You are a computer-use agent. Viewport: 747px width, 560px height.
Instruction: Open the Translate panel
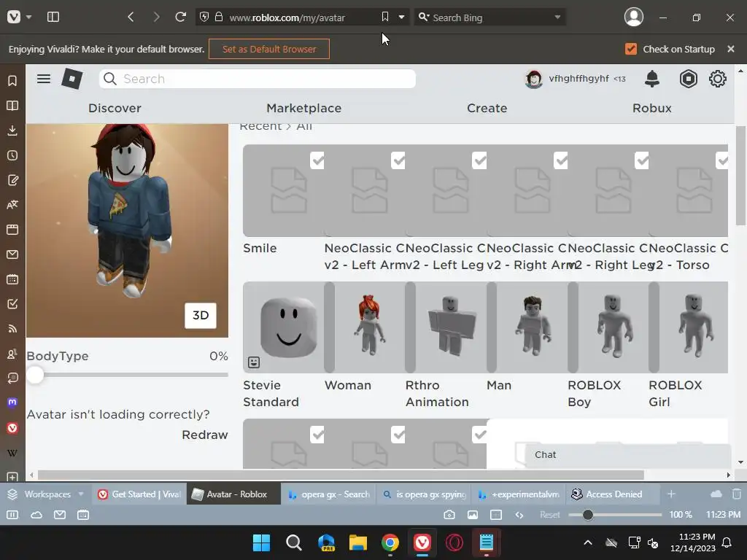pyautogui.click(x=12, y=205)
